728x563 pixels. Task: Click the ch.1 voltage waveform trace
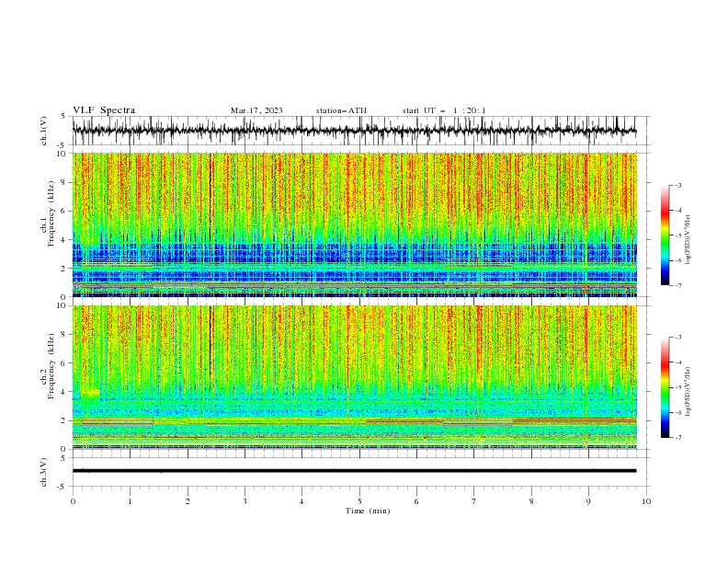coord(354,131)
